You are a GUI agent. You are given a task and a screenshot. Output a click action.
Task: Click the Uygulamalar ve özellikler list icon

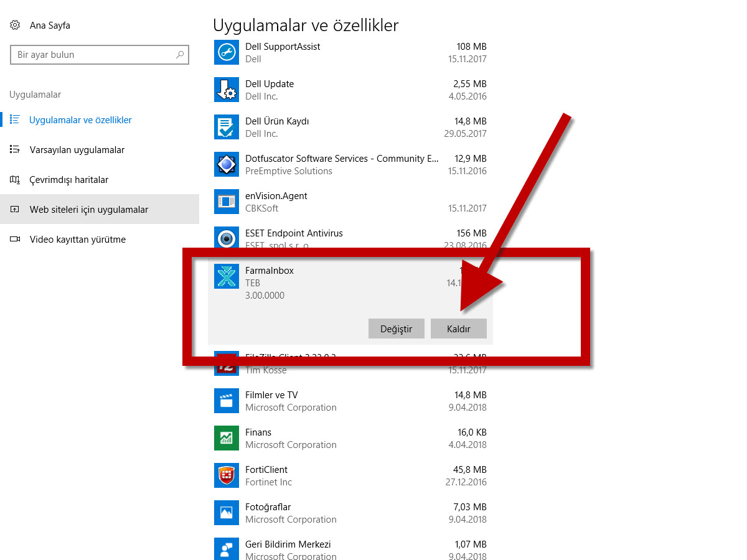tap(15, 119)
